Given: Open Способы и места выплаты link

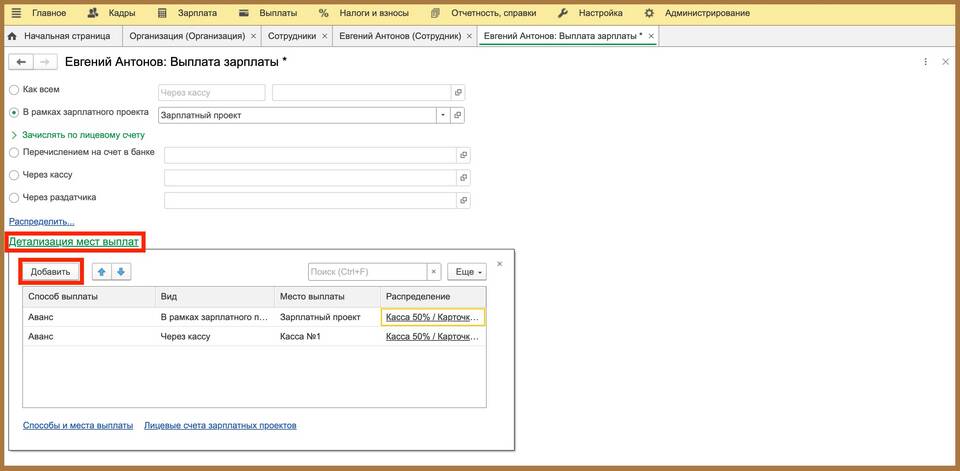Looking at the screenshot, I should pyautogui.click(x=78, y=425).
